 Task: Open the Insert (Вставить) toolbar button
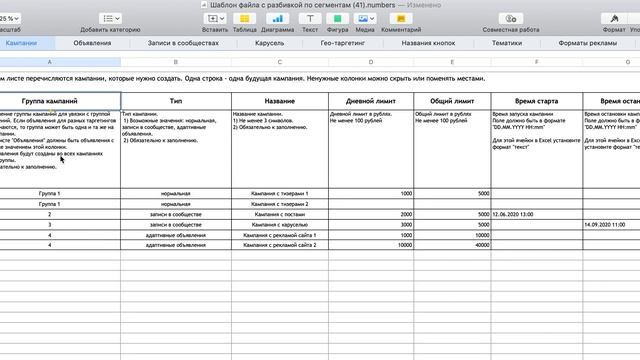click(x=215, y=19)
